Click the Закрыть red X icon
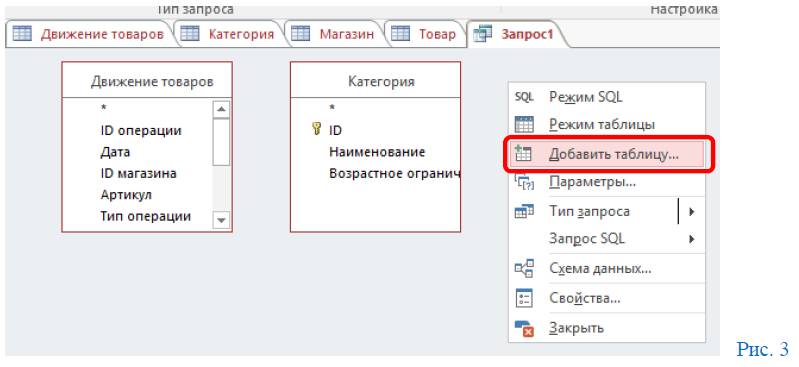The image size is (799, 367). pos(524,328)
